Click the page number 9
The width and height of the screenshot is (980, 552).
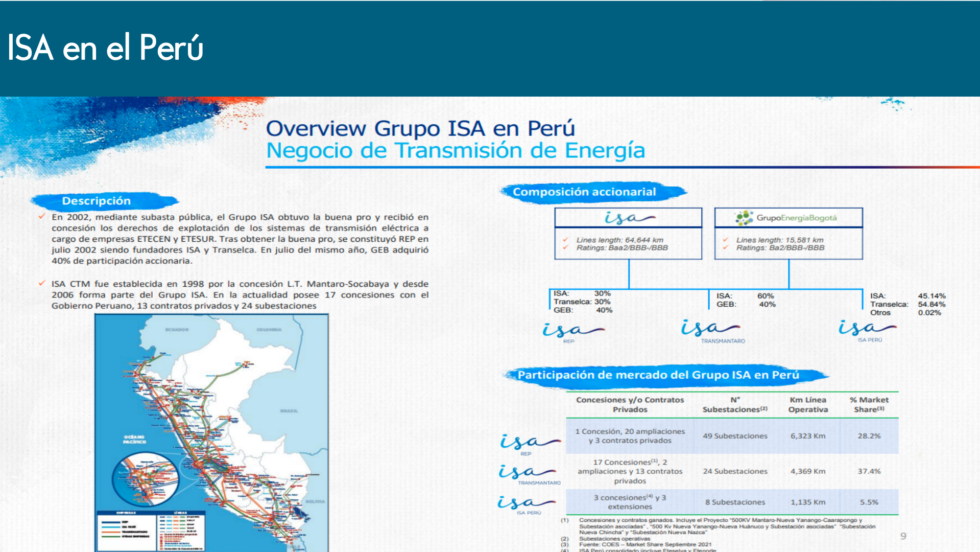[x=903, y=536]
